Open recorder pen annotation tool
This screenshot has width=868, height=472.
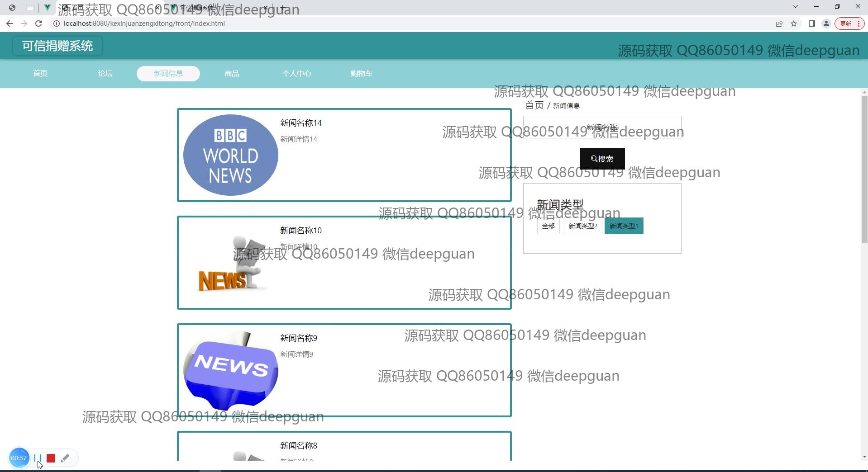click(65, 458)
